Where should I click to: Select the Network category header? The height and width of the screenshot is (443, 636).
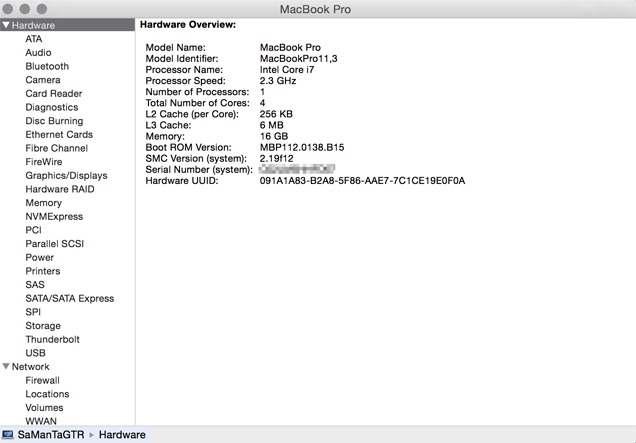[30, 367]
